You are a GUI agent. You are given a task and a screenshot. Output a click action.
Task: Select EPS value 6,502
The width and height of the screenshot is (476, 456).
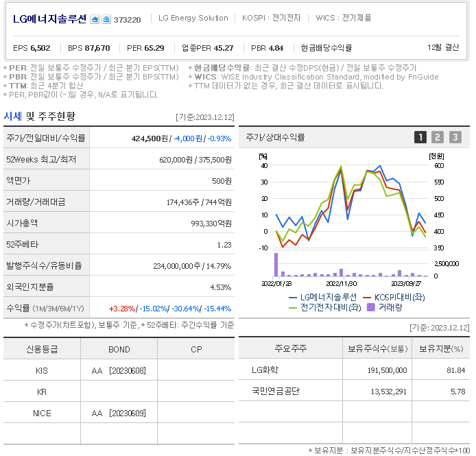tap(40, 48)
